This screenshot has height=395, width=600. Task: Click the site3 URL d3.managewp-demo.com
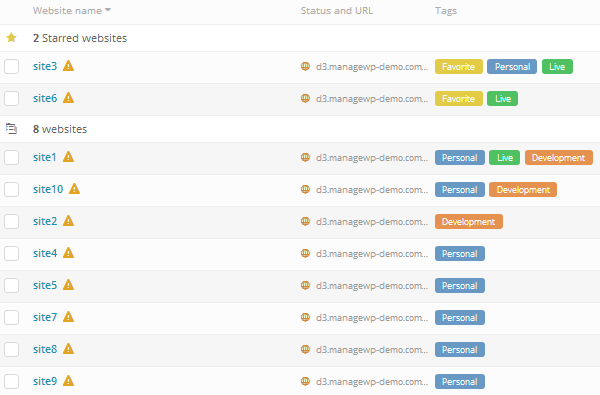click(372, 67)
